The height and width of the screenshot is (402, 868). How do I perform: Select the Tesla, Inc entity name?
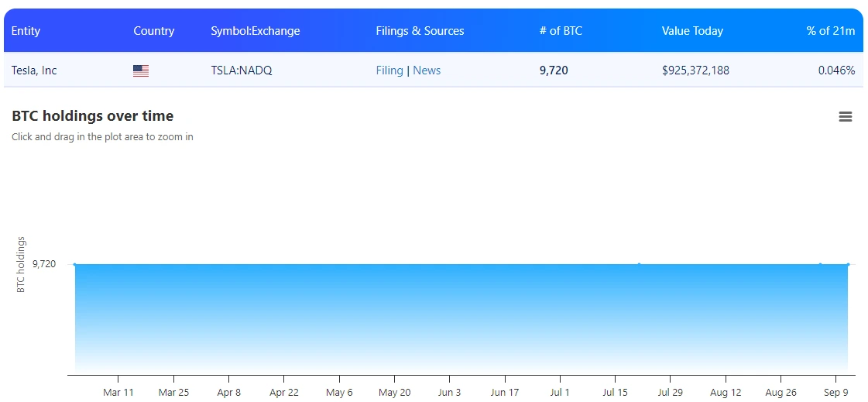(x=34, y=70)
